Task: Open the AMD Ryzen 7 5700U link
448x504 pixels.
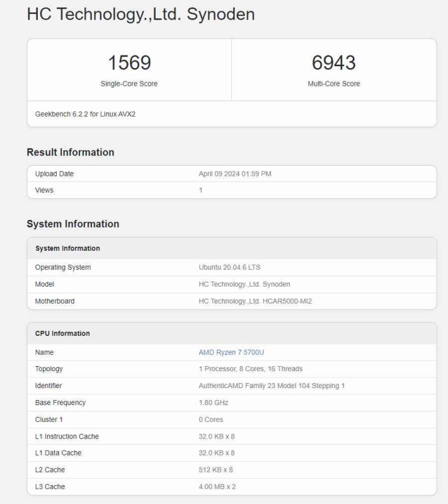Action: click(231, 352)
